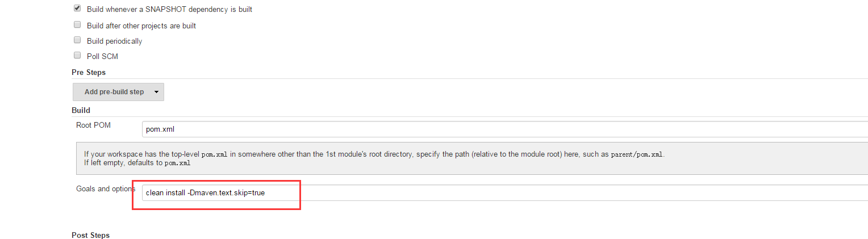Click the 'Build periodically' label text
The image size is (868, 239).
[115, 41]
